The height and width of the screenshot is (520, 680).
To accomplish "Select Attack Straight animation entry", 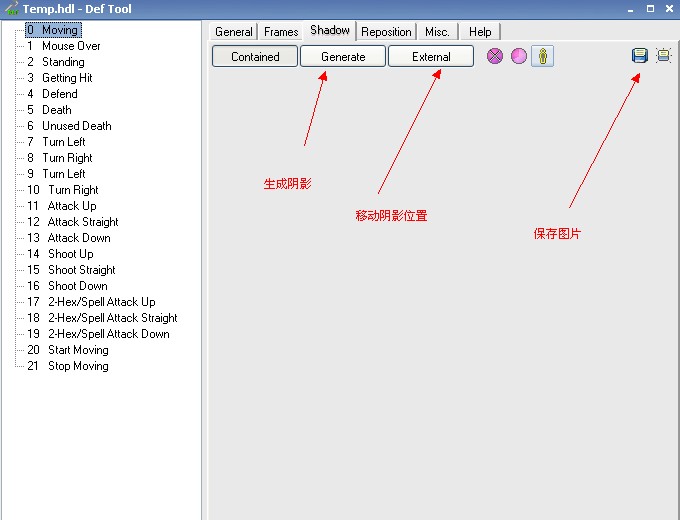I will (x=83, y=222).
